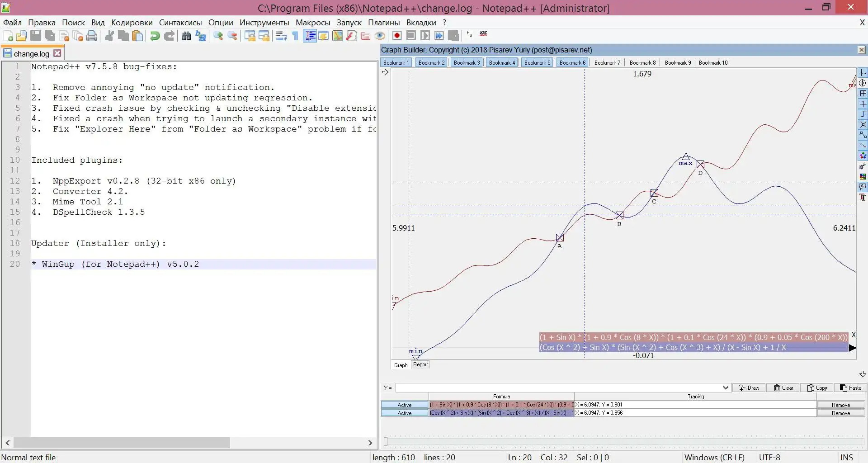Toggle the text label A balloon icon
Screen dimensions: 868x463
pyautogui.click(x=863, y=187)
